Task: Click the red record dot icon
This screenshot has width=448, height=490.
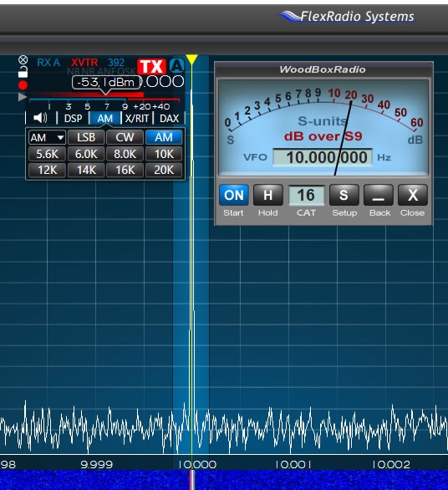Action: click(x=23, y=84)
